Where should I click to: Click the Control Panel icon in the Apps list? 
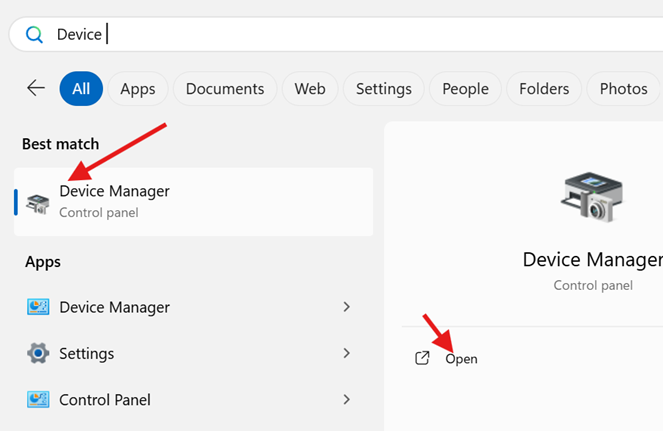coord(38,400)
